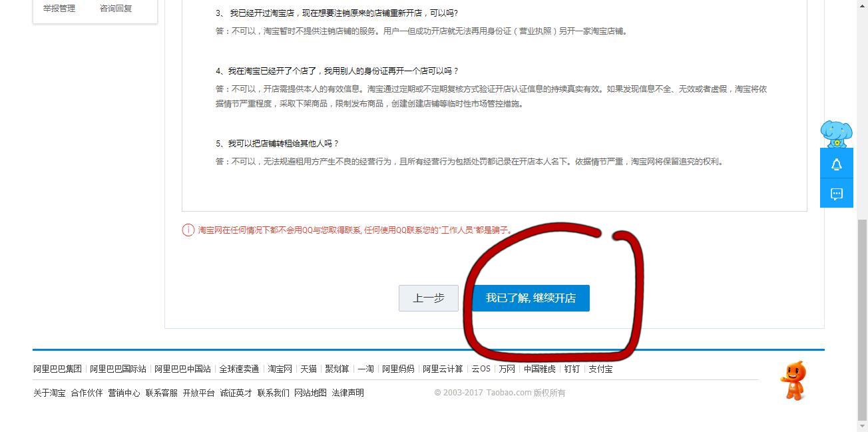This screenshot has height=432, width=868.
Task: Click the scrollbar down arrow
Action: [863, 426]
